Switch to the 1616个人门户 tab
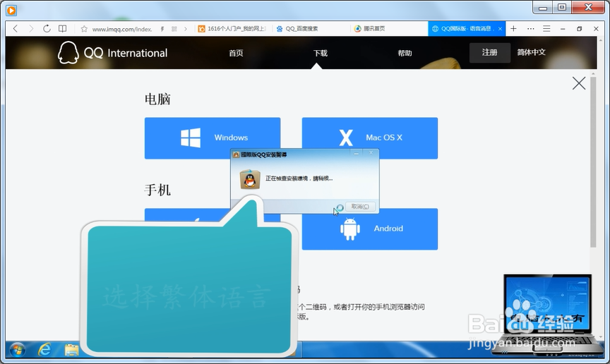 [x=232, y=29]
